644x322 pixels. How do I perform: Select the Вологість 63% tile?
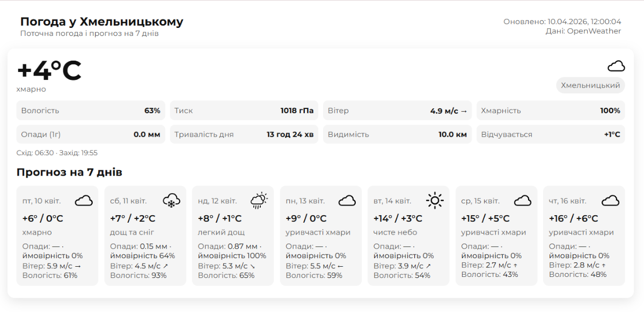91,111
